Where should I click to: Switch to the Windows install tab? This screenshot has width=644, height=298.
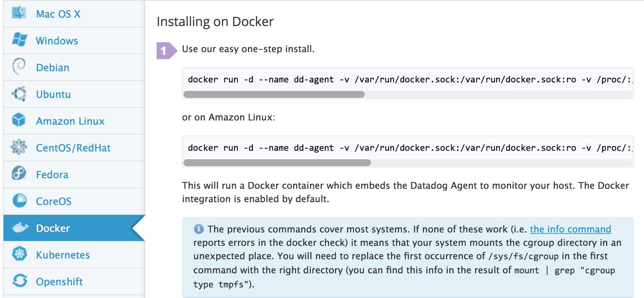[x=74, y=41]
